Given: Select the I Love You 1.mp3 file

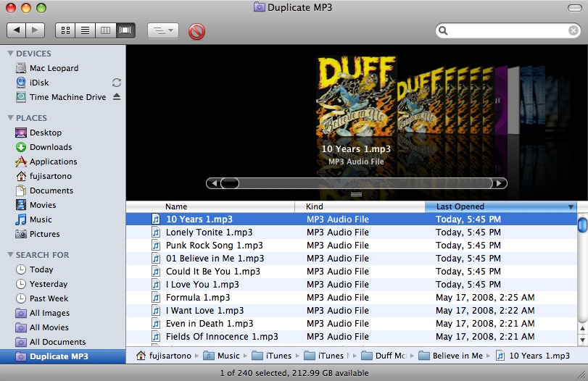Looking at the screenshot, I should tap(352, 285).
